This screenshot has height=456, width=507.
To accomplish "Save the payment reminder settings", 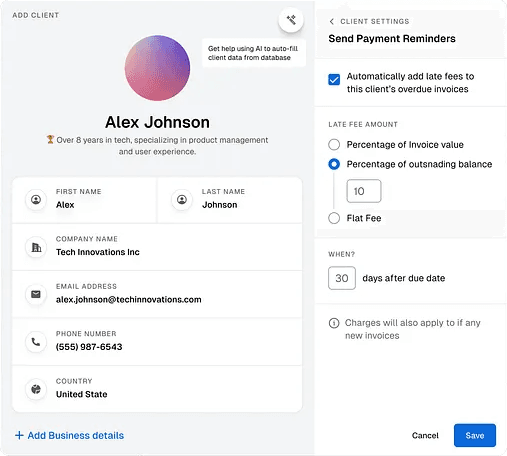I will pyautogui.click(x=475, y=435).
